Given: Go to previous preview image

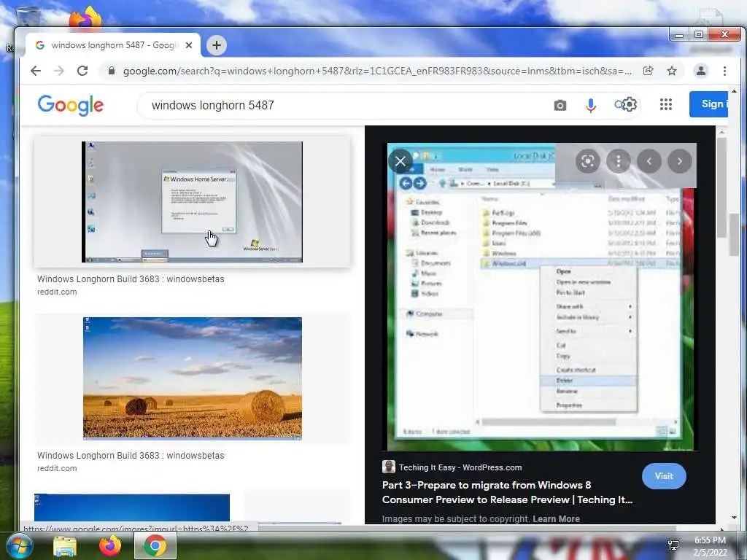Looking at the screenshot, I should click(649, 161).
